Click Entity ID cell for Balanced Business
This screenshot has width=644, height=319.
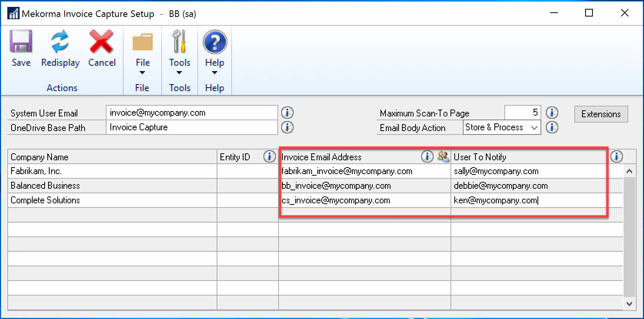pyautogui.click(x=248, y=186)
